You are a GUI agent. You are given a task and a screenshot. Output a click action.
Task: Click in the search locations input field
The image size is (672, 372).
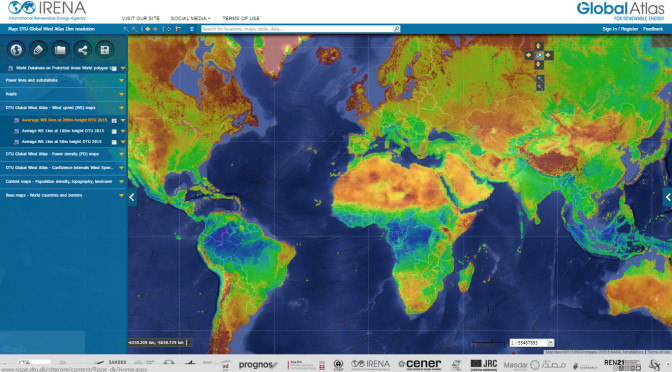pos(297,29)
